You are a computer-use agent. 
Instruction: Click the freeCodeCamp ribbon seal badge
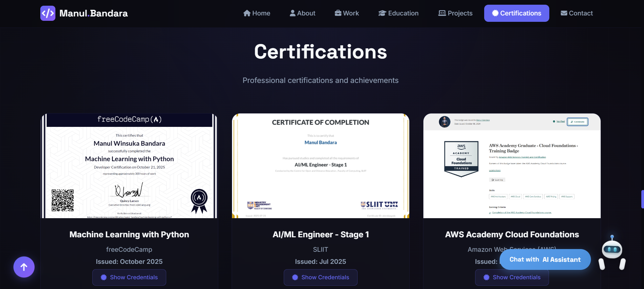(199, 201)
